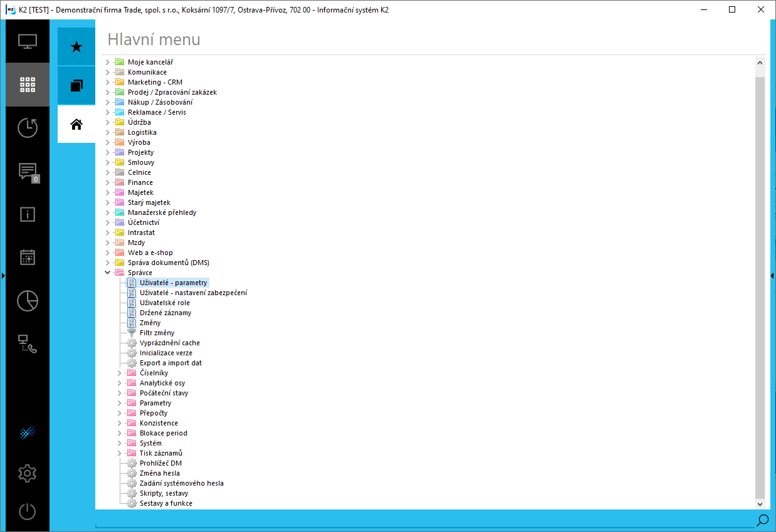Click scrollbar down arrow in menu

(x=760, y=504)
